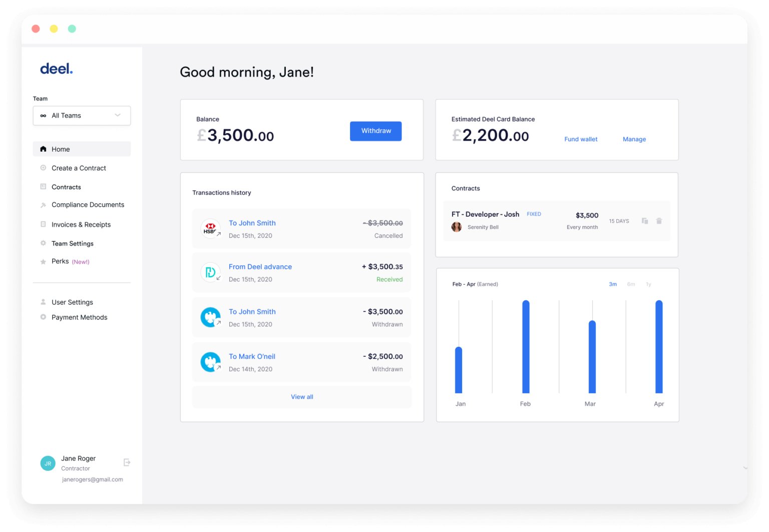Image resolution: width=769 pixels, height=532 pixels.
Task: Click the Withdraw button
Action: coord(375,131)
